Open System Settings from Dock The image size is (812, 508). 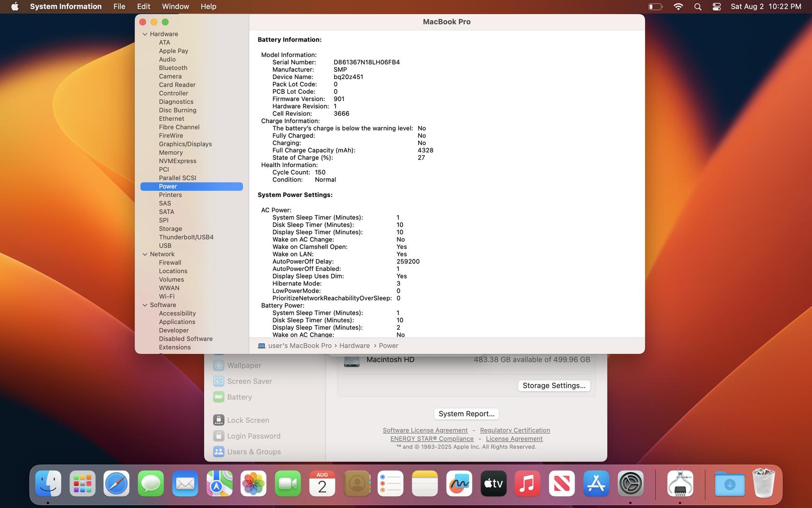[631, 484]
